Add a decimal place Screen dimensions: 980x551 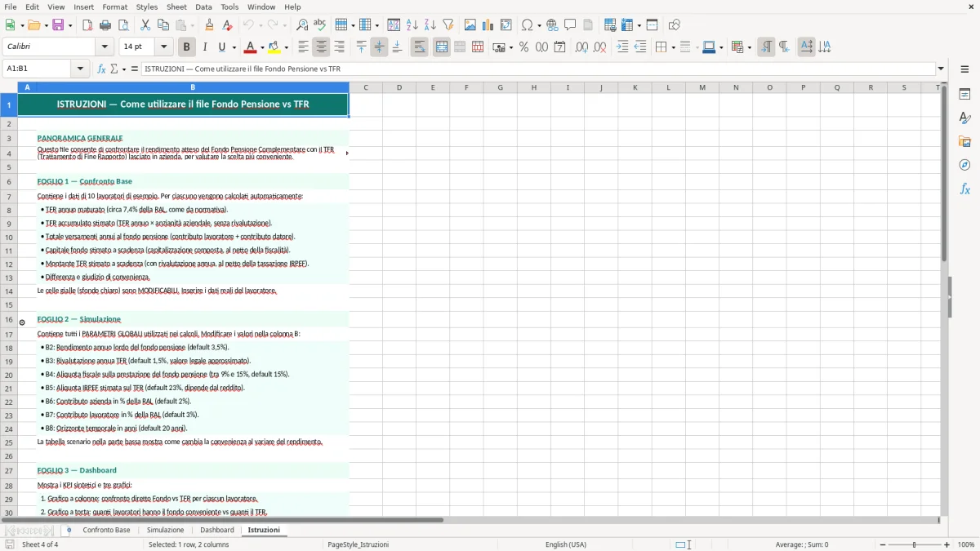point(581,47)
